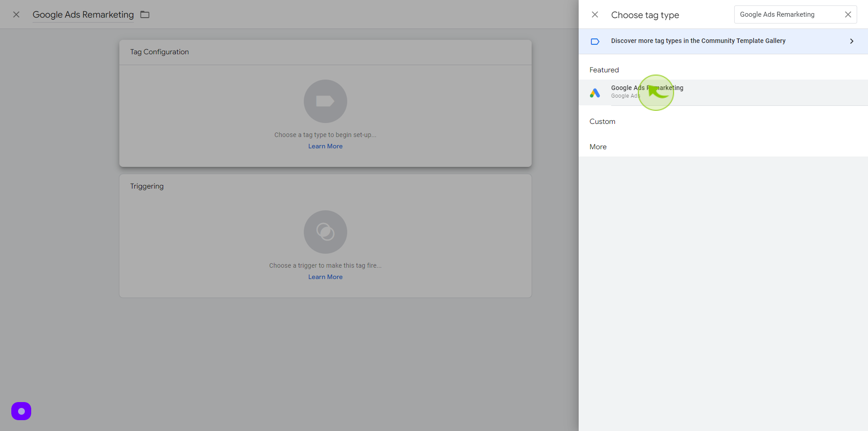Close the Choose tag type panel
The image size is (868, 431).
(x=595, y=14)
